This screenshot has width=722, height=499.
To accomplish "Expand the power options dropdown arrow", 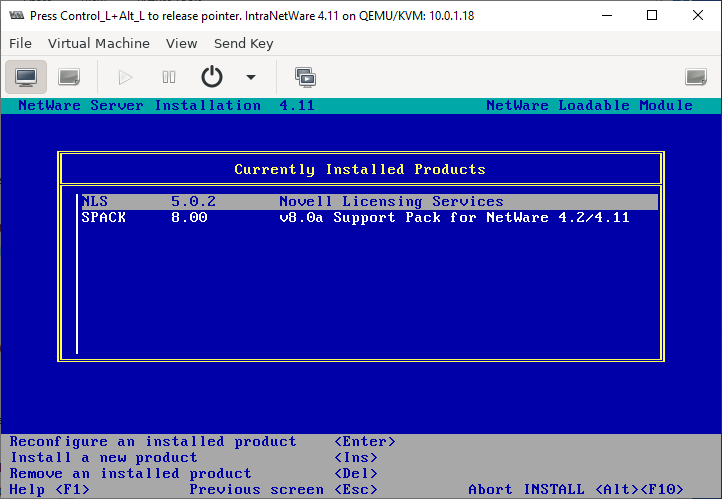I will point(251,77).
